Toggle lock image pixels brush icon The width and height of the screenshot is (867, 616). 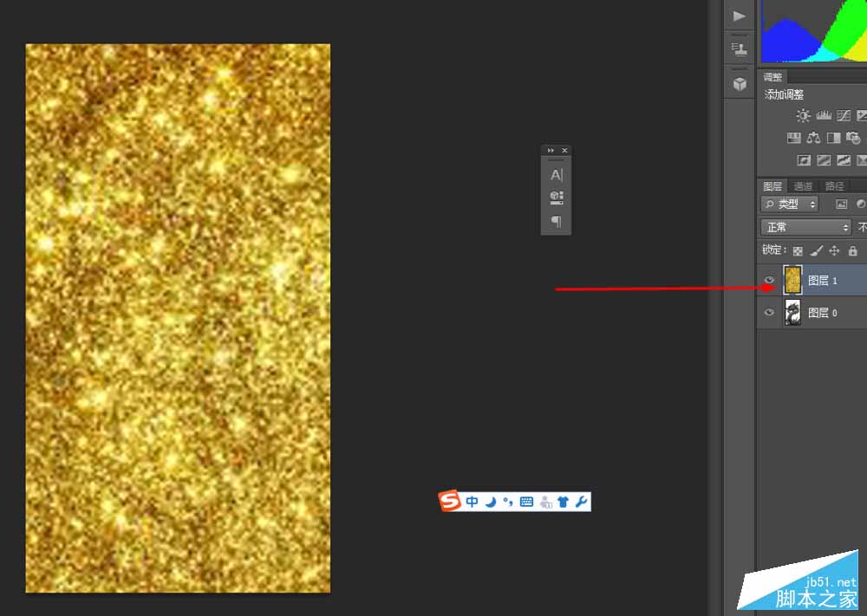point(816,251)
